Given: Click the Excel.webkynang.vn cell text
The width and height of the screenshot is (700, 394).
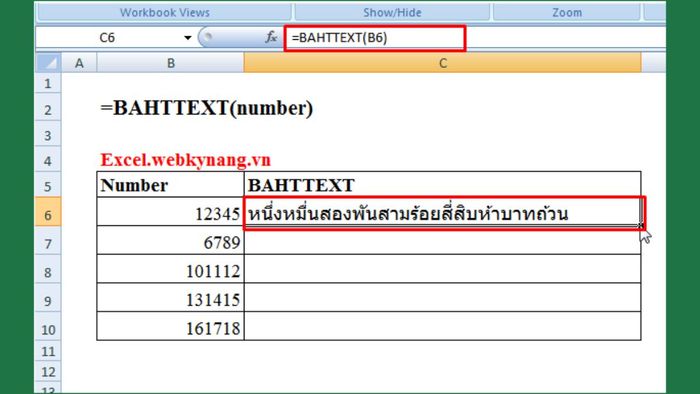Looking at the screenshot, I should [x=185, y=160].
